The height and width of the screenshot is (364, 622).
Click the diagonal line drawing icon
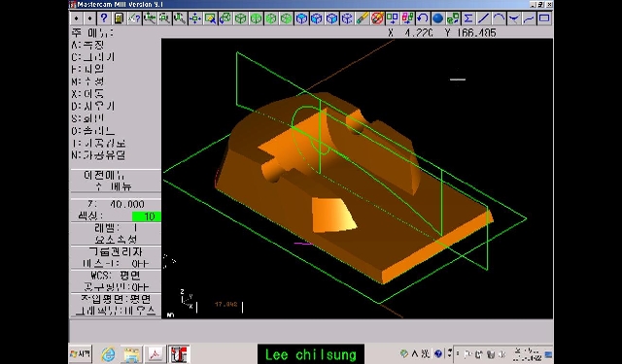click(484, 18)
